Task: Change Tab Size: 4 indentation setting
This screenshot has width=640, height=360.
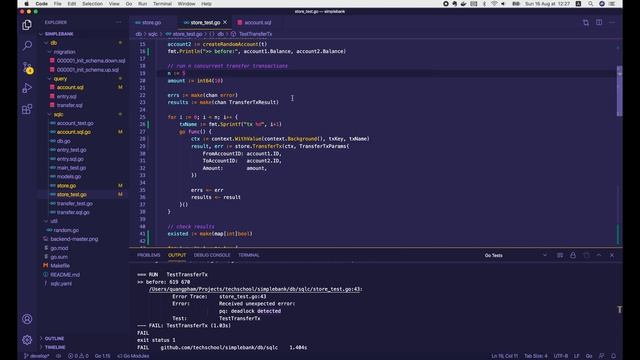Action: (536, 356)
